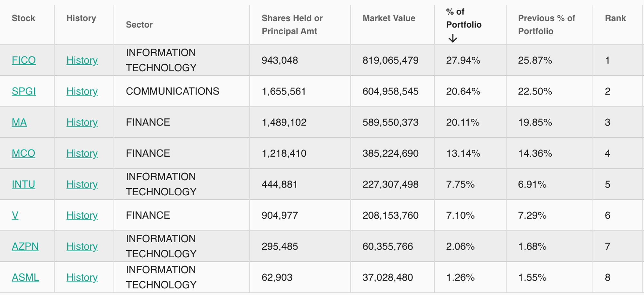This screenshot has height=295, width=644.
Task: Click the sort arrow under % of Portfolio
Action: coord(453,39)
